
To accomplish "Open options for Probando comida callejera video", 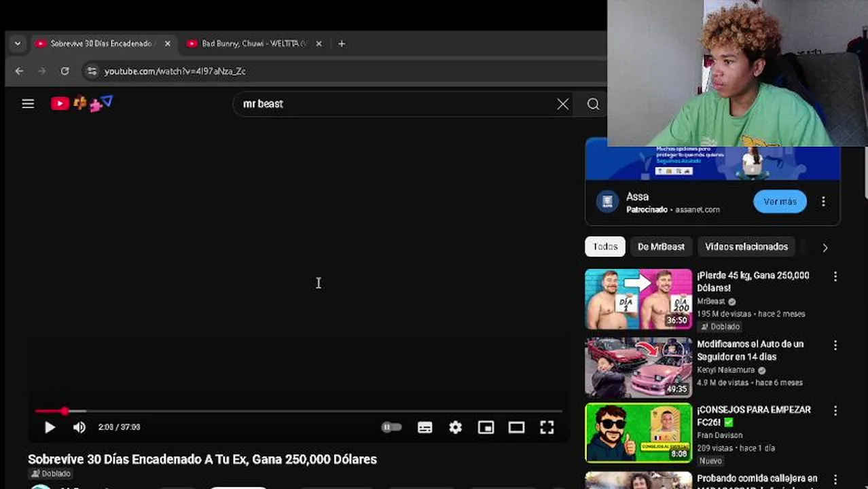I will pyautogui.click(x=835, y=479).
